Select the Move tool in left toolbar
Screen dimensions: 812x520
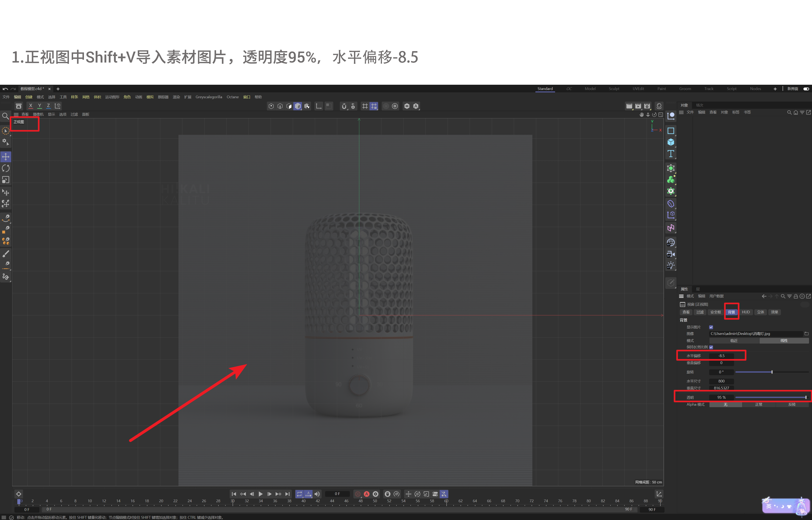[x=6, y=157]
